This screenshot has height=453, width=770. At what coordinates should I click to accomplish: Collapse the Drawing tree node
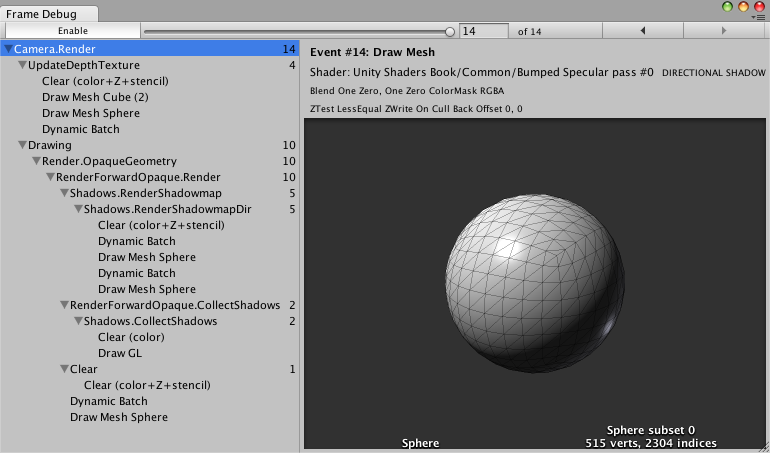pos(22,145)
